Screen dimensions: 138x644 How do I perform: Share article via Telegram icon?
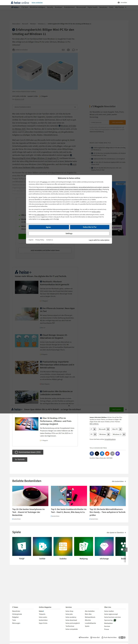pyautogui.click(x=112, y=453)
